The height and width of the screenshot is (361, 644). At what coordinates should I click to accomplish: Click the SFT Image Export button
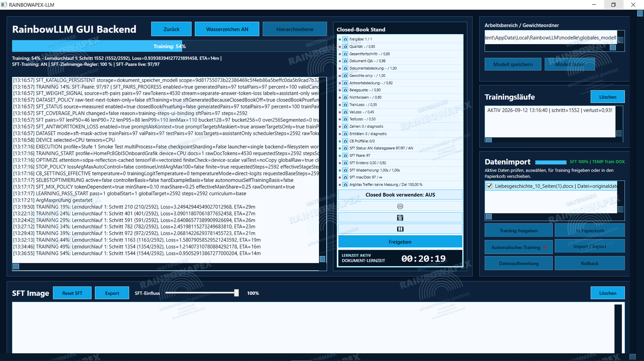[112, 293]
